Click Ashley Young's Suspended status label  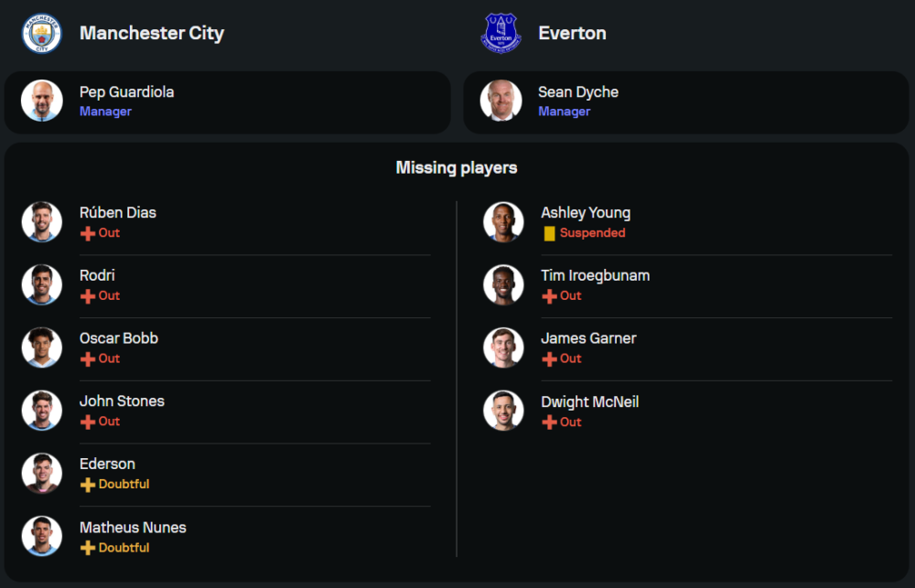point(593,233)
